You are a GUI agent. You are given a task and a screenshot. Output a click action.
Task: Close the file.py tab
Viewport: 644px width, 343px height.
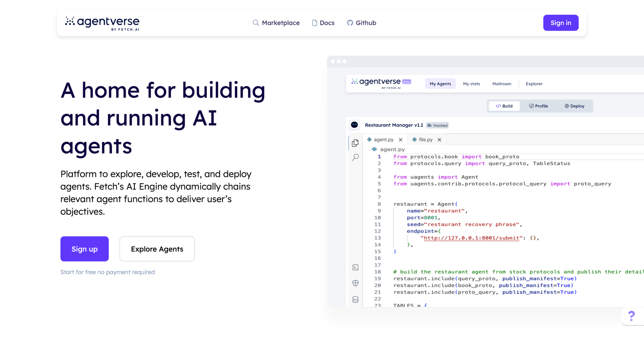[x=440, y=140]
